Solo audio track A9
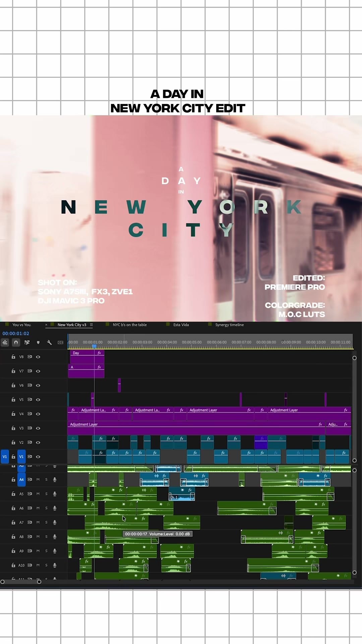 point(46,551)
